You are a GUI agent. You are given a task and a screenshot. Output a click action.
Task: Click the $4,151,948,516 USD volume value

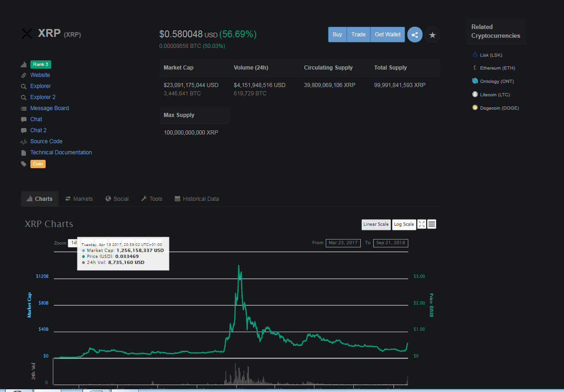pyautogui.click(x=260, y=85)
